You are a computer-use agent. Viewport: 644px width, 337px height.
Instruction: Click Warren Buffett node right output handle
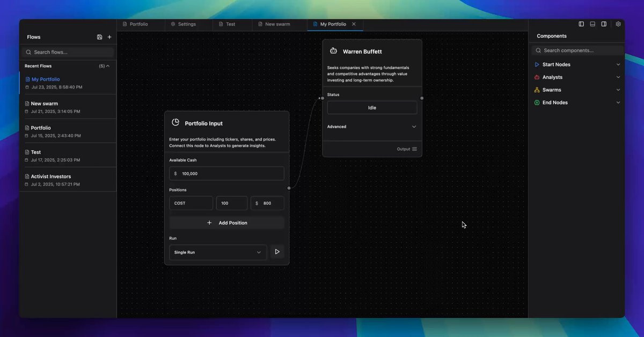[x=422, y=98]
